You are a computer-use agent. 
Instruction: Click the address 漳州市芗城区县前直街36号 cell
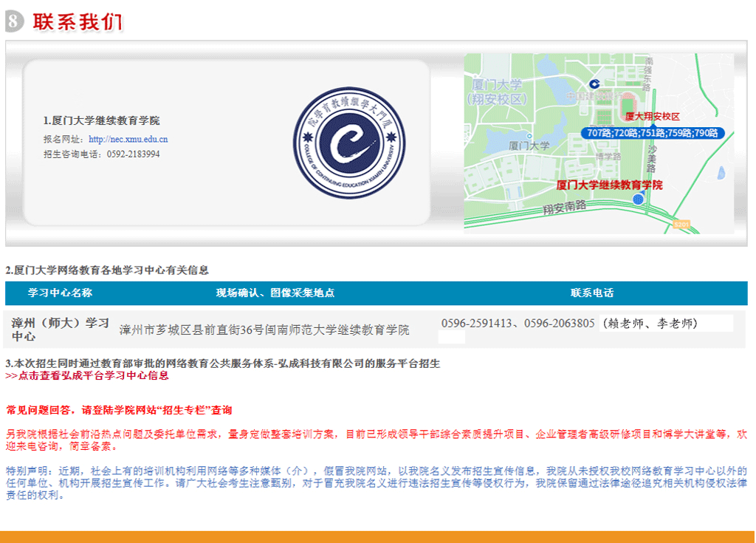point(264,329)
